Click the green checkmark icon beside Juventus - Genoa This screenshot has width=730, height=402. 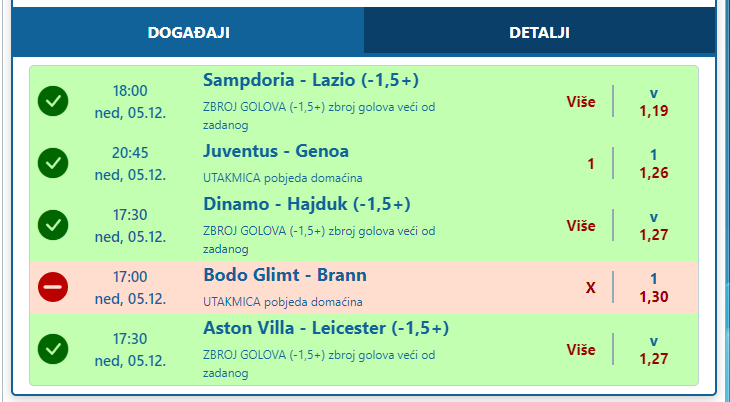(53, 162)
